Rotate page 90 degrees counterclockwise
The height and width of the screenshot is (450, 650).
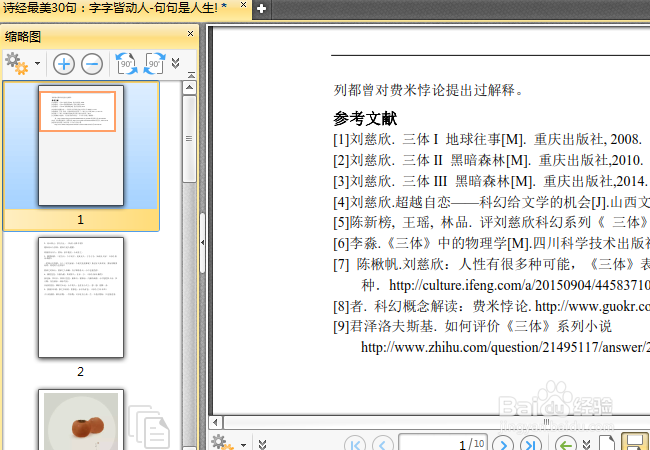(126, 64)
